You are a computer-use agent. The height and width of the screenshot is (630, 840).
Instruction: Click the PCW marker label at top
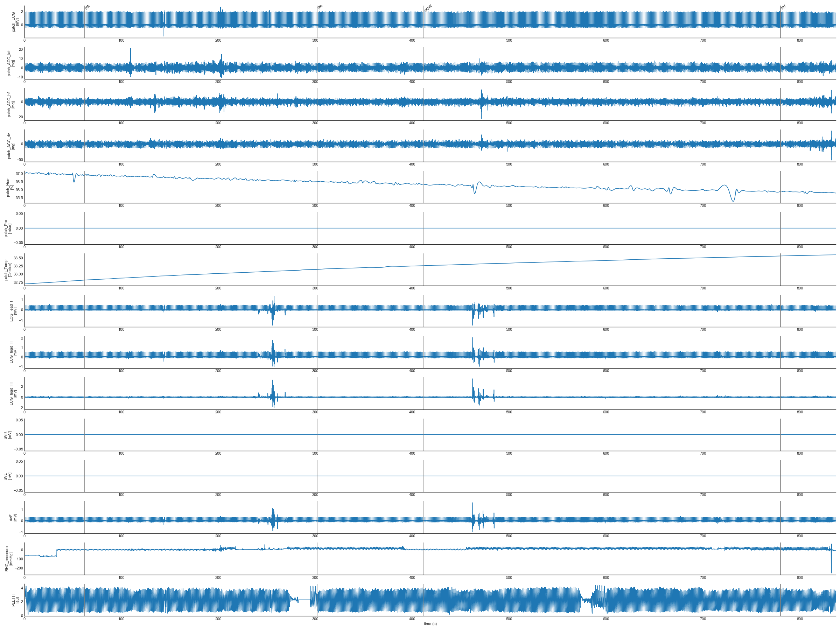click(428, 8)
